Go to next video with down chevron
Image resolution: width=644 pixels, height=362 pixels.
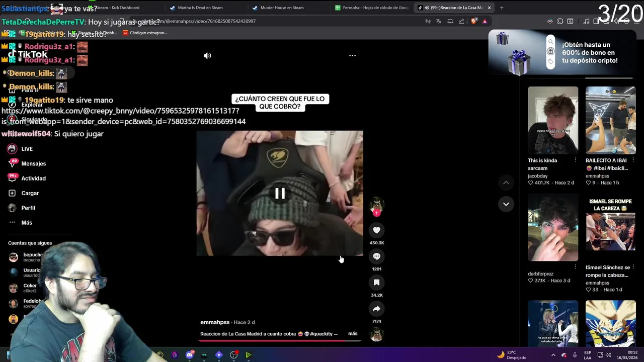pyautogui.click(x=506, y=204)
